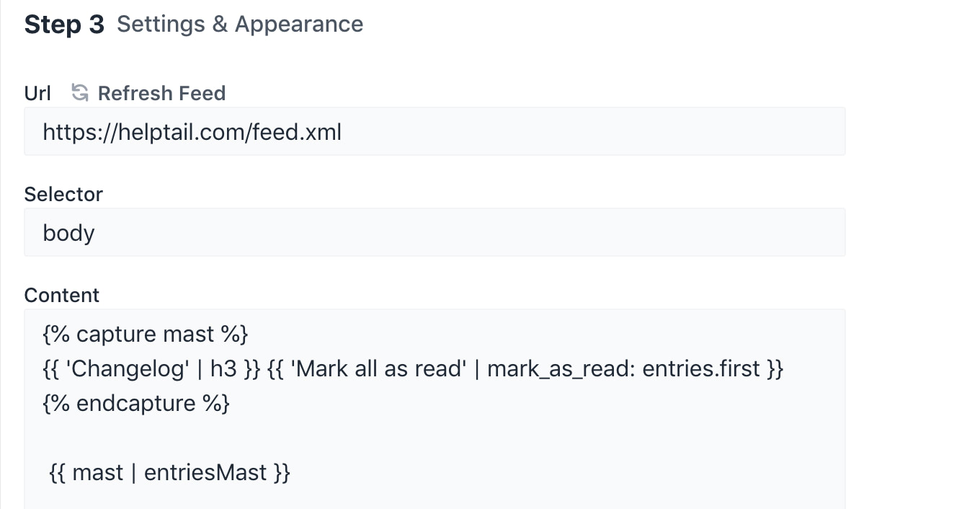Click the entriesMast filter text

[205, 473]
